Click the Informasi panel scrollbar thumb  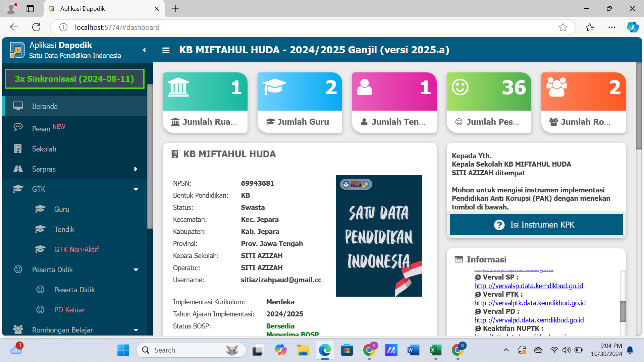click(x=623, y=311)
